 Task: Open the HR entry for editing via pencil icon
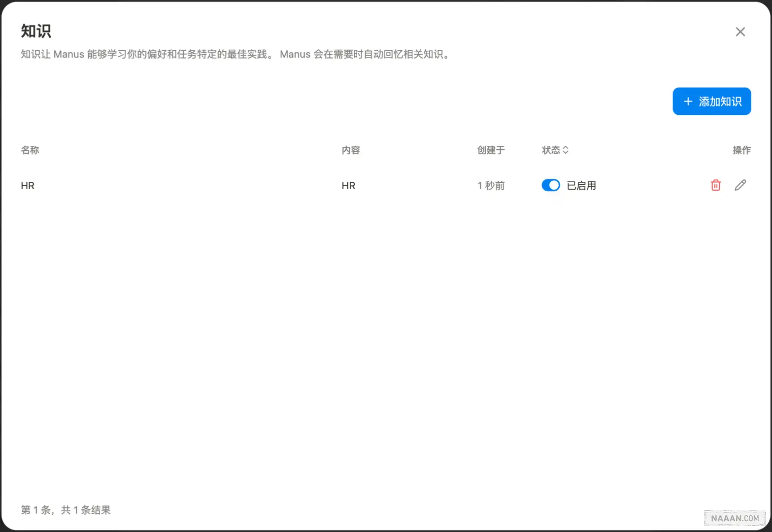(740, 185)
